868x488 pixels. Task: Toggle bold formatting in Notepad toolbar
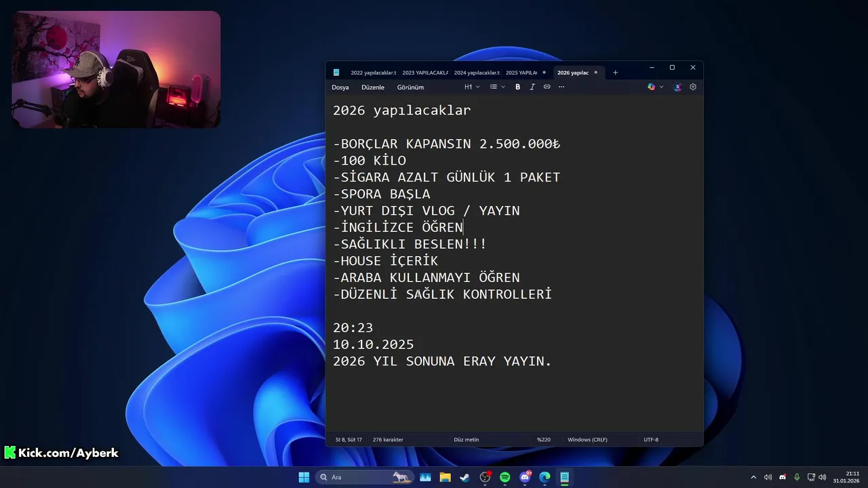pyautogui.click(x=517, y=87)
